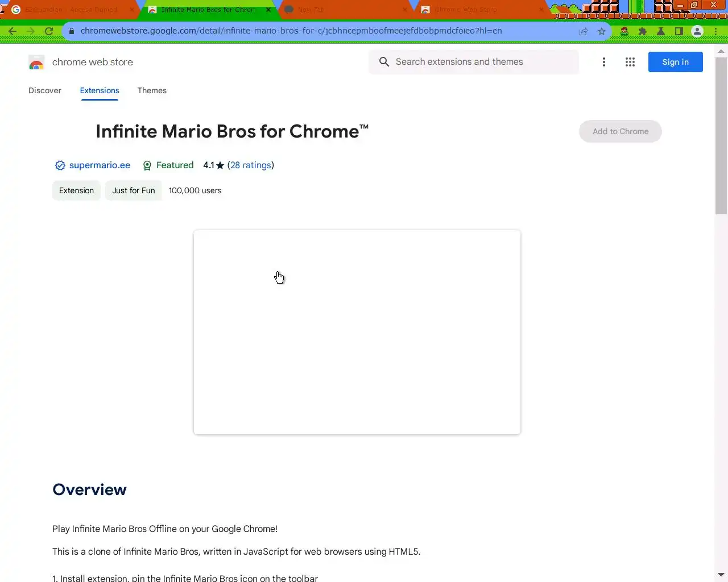
Task: Share this page via address bar icon
Action: click(x=584, y=31)
